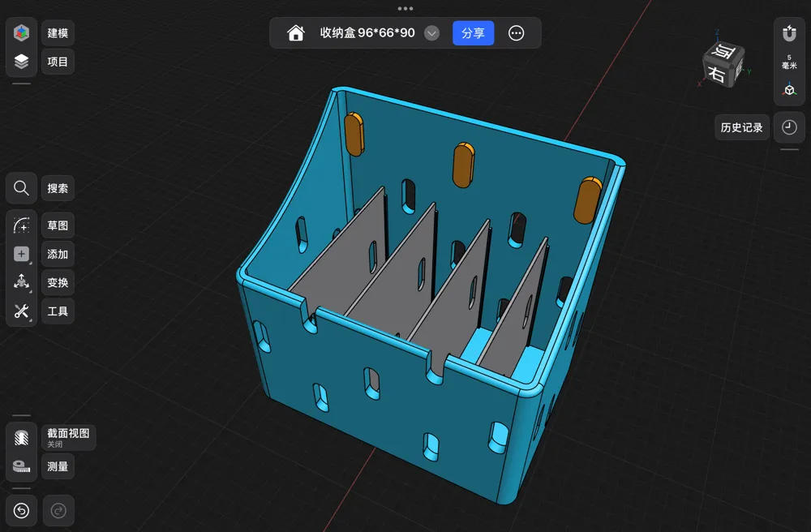Image resolution: width=811 pixels, height=532 pixels.
Task: Select the tape measure icon
Action: point(21,466)
